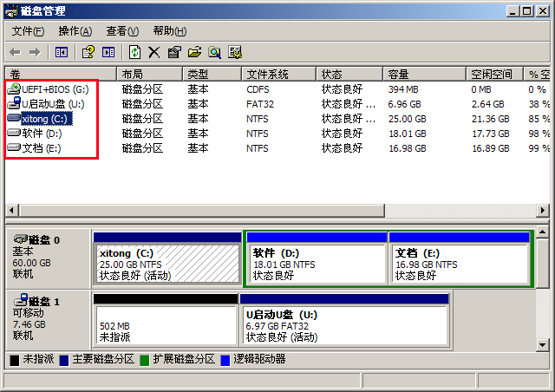The height and width of the screenshot is (392, 555).
Task: Select the 文档 (E:) drive icon in list
Action: tap(14, 147)
